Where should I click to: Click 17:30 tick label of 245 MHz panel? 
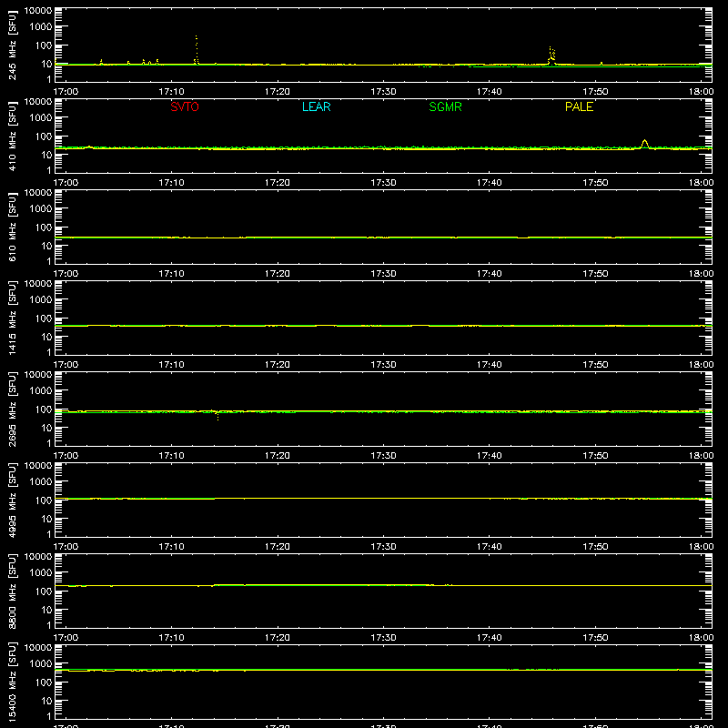(383, 92)
